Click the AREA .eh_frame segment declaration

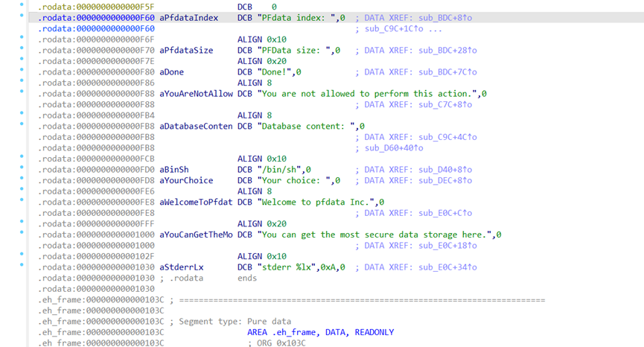coord(320,332)
